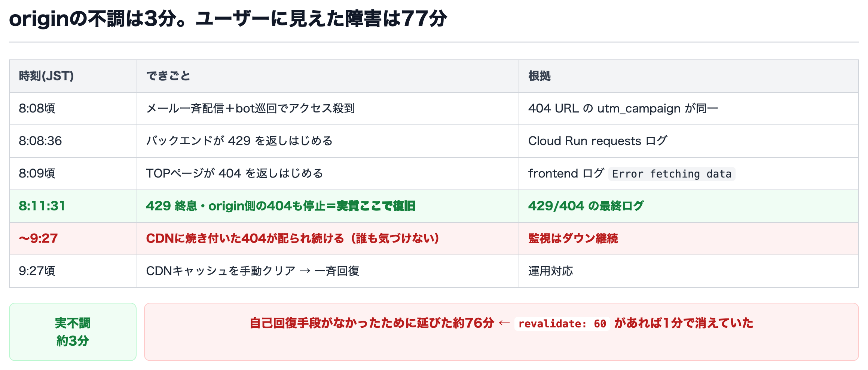
Task: Click the 'Error fetching data' code snippet
Action: pos(672,174)
